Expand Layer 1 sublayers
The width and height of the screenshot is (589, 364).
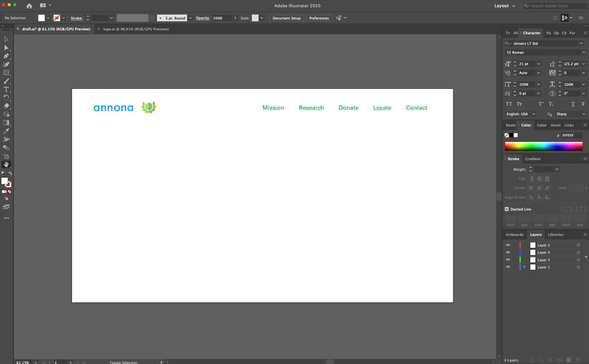tap(524, 267)
